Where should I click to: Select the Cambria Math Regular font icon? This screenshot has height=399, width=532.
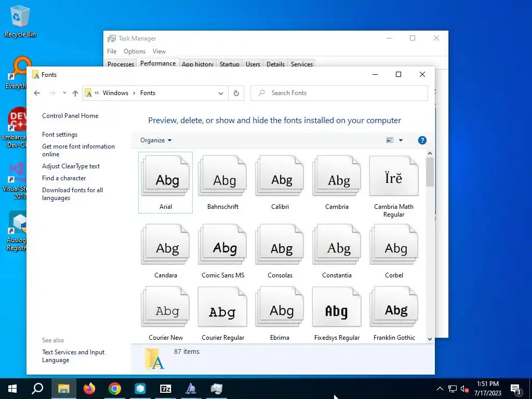coord(394,176)
